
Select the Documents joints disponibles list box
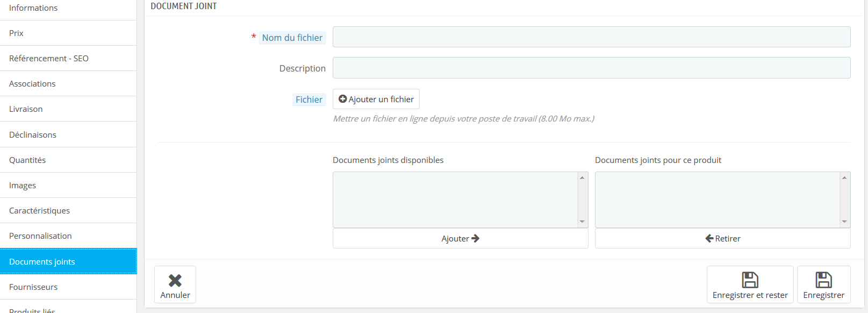(x=460, y=200)
